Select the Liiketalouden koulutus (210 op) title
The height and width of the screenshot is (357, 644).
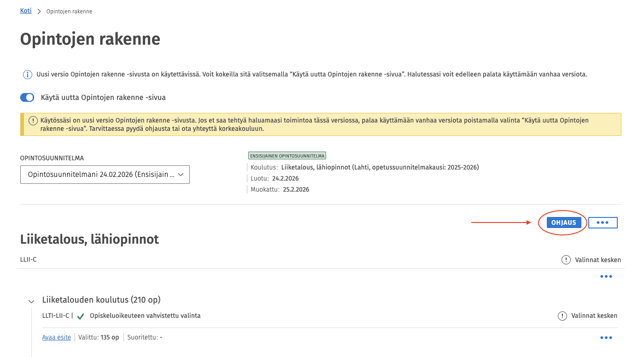point(101,300)
